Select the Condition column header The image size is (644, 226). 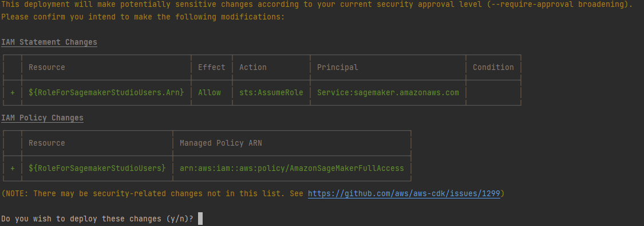(493, 68)
